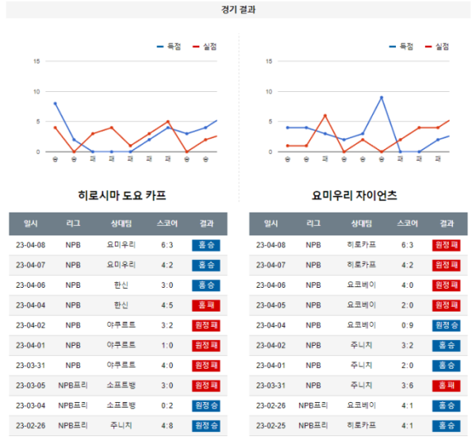Viewport: 476px width, 448px height.
Task: Click 소프트뱅 opponent in Hiroshima's 23-03-04 row
Action: coord(121,405)
